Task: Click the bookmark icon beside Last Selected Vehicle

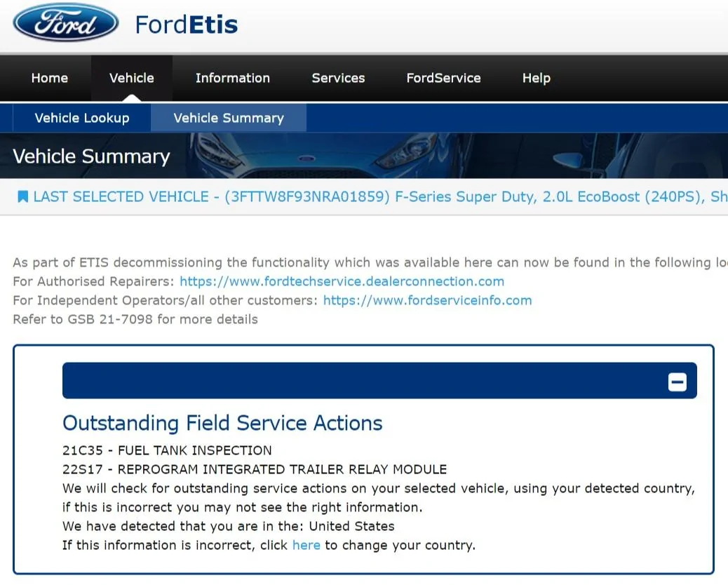Action: (x=22, y=196)
